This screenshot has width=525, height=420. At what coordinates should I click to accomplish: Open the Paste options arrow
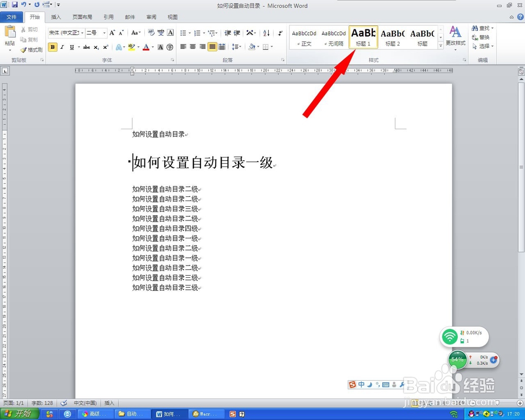(x=9, y=50)
